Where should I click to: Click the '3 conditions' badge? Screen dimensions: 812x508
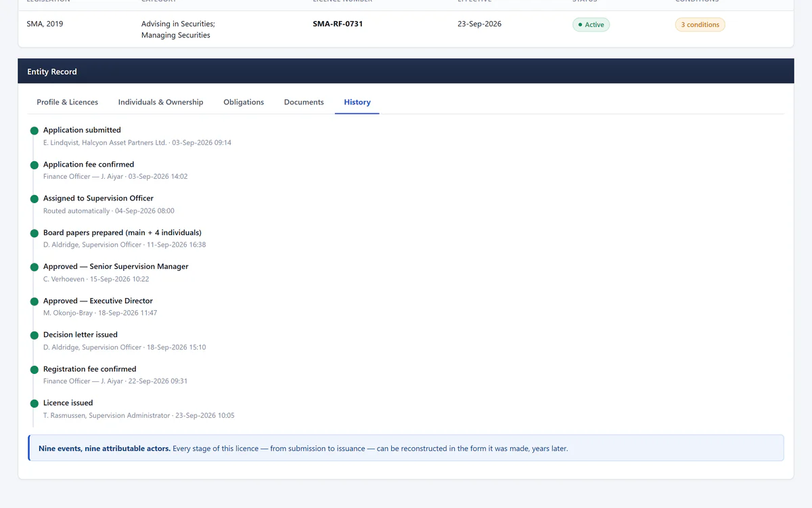[x=700, y=25]
